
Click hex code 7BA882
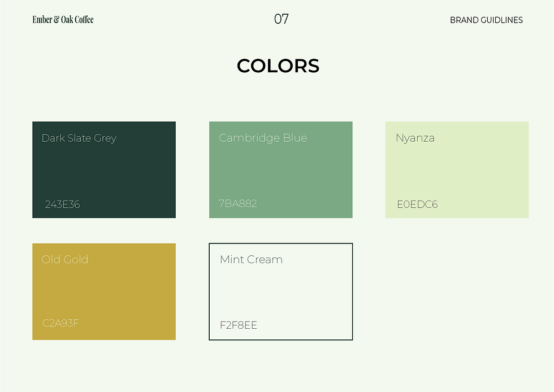237,203
